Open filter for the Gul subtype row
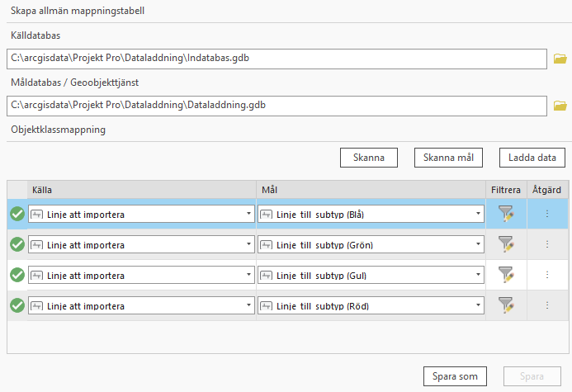572x392 pixels. click(x=506, y=275)
